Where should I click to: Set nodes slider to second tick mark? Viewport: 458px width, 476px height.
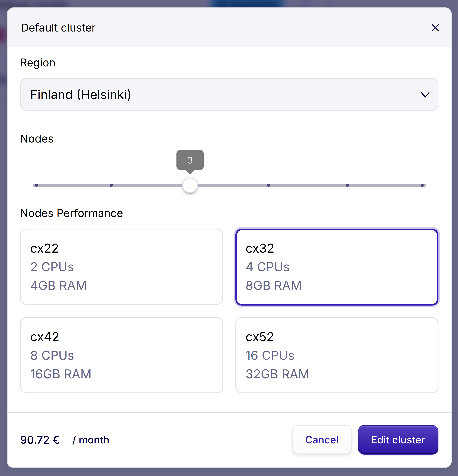click(111, 185)
